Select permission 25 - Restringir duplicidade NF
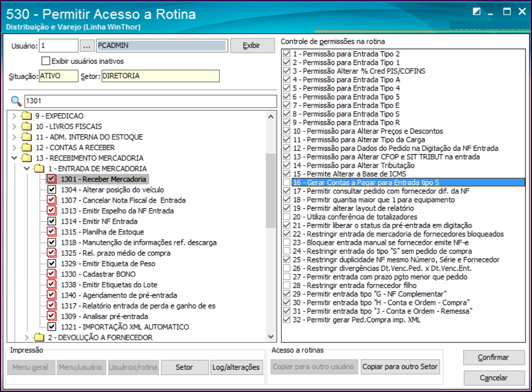This screenshot has height=392, width=532. coord(396,260)
